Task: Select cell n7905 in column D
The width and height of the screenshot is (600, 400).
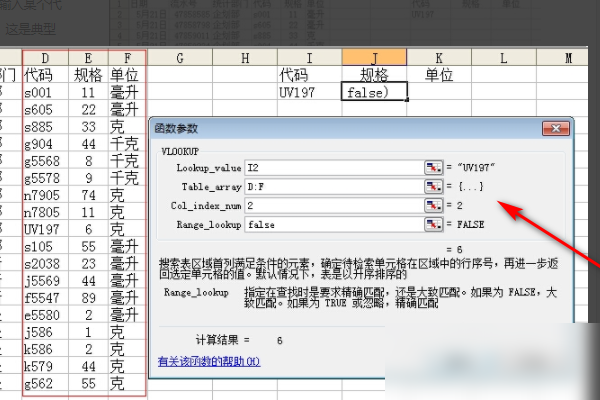Action: coord(45,195)
